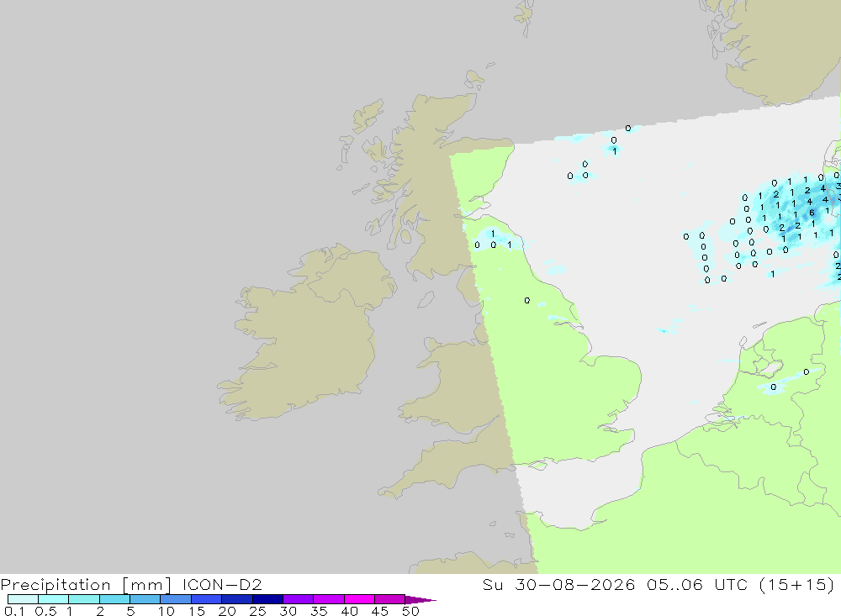Click the precipitation value 6 over the North Sea
The image size is (841, 616).
[812, 213]
